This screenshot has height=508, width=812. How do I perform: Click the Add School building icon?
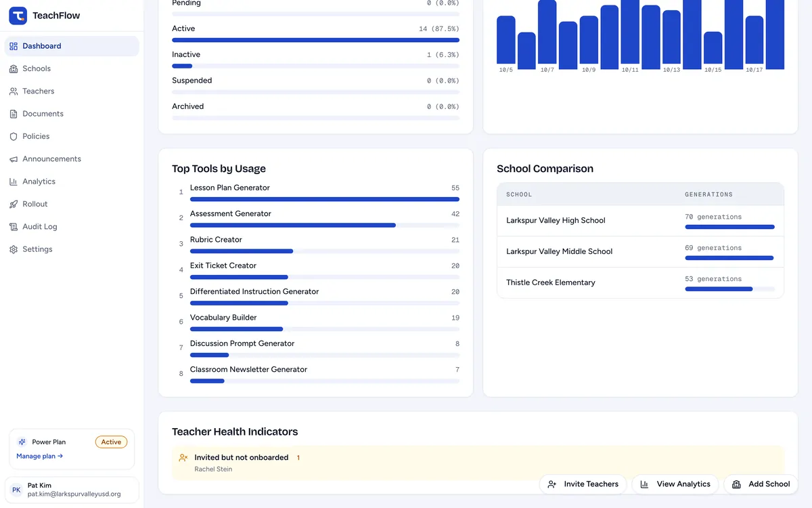[x=736, y=484]
